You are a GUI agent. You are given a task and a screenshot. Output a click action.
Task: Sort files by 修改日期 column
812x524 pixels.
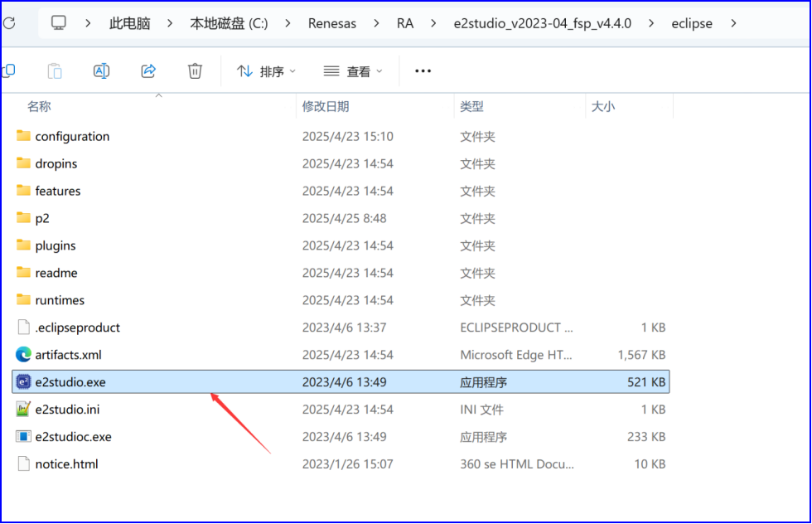pyautogui.click(x=326, y=106)
